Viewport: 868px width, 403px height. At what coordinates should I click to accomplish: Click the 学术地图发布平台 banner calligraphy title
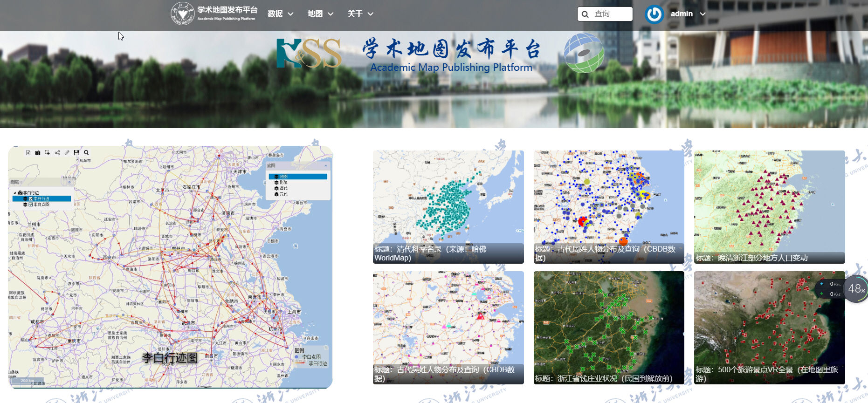451,48
